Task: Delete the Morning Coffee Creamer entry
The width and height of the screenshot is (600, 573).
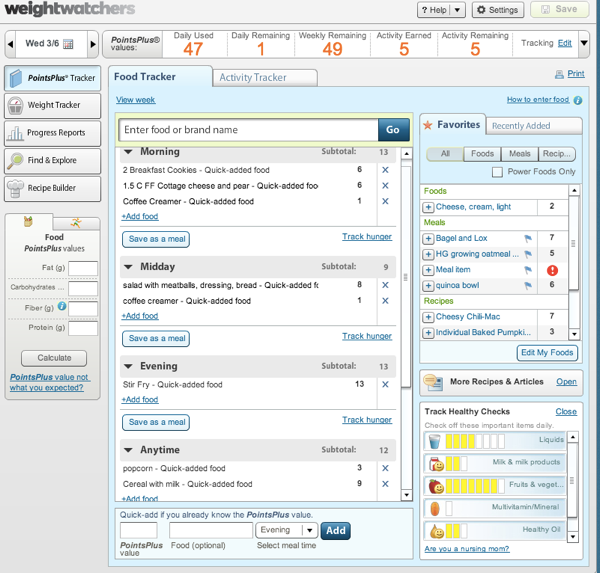Action: (x=385, y=201)
